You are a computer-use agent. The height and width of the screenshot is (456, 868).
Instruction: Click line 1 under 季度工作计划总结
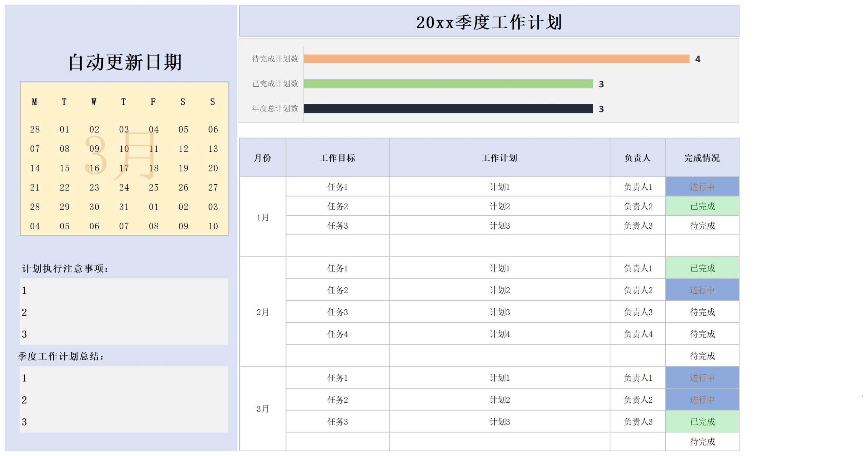point(124,378)
